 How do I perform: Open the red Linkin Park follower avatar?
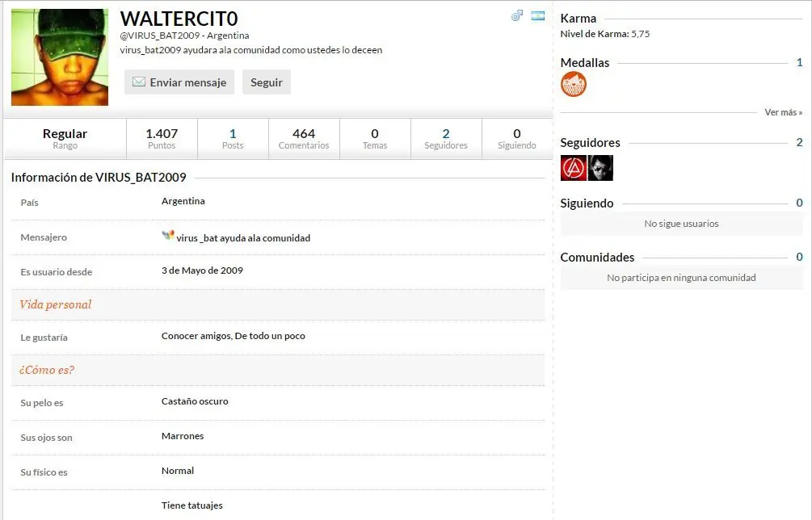pyautogui.click(x=574, y=168)
